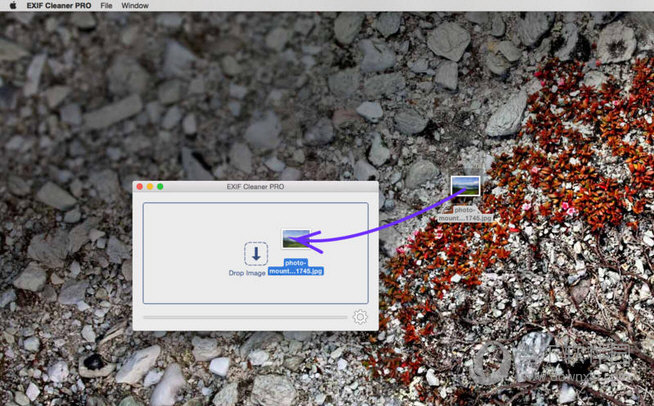Image resolution: width=654 pixels, height=406 pixels.
Task: Click the Drop Image arrow icon
Action: tap(256, 253)
